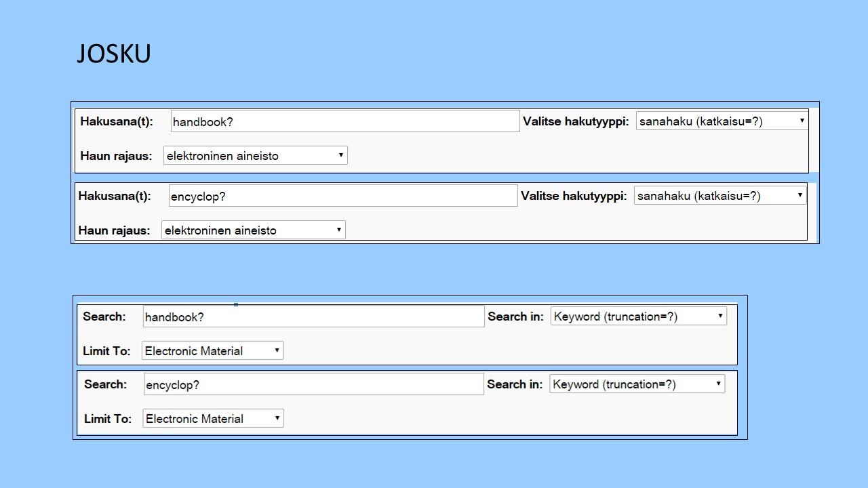Open 'Limit To' dropdown below the English handbook? field
The width and height of the screenshot is (868, 488).
[x=213, y=350]
